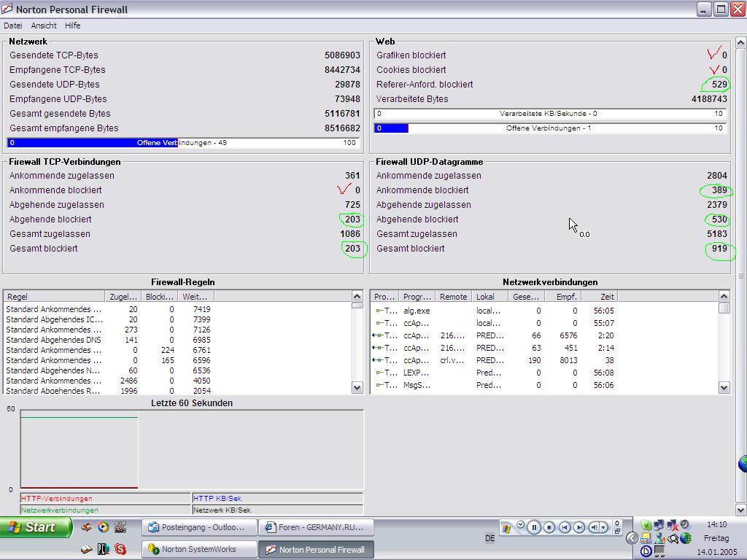Sort connections by the Zeit column header
Screen dimensions: 747x560
[x=600, y=297]
